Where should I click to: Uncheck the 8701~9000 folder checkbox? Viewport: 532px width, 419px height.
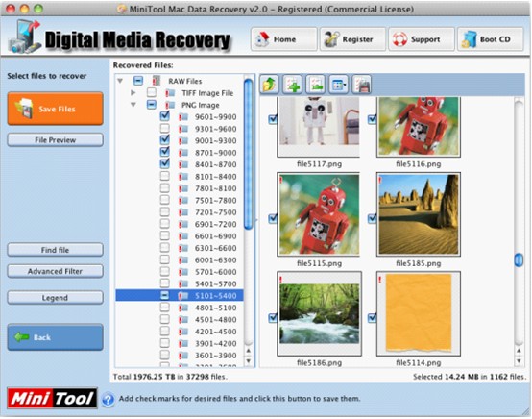(x=164, y=152)
